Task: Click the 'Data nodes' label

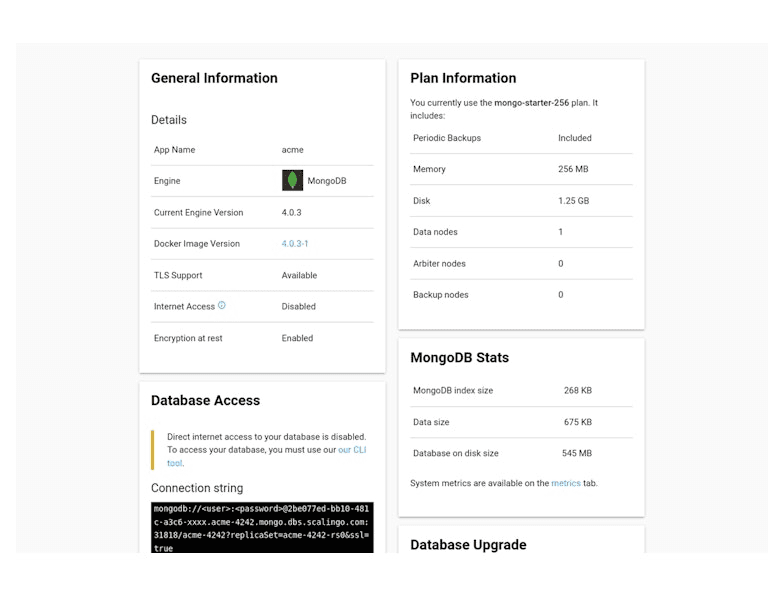Action: click(x=435, y=232)
